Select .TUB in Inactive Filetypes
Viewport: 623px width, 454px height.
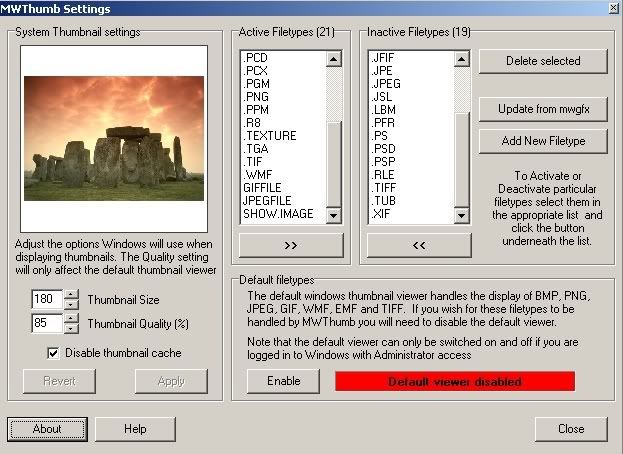(411, 201)
